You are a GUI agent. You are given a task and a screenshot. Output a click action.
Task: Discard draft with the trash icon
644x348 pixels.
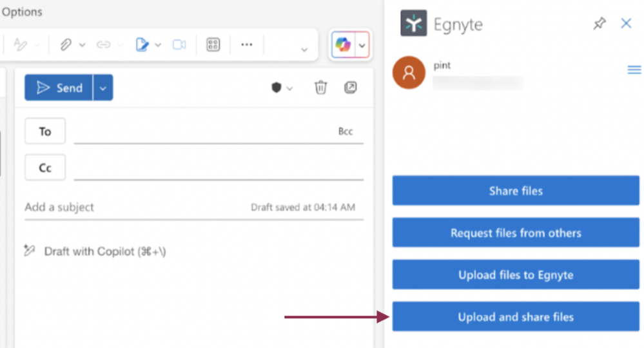point(320,88)
